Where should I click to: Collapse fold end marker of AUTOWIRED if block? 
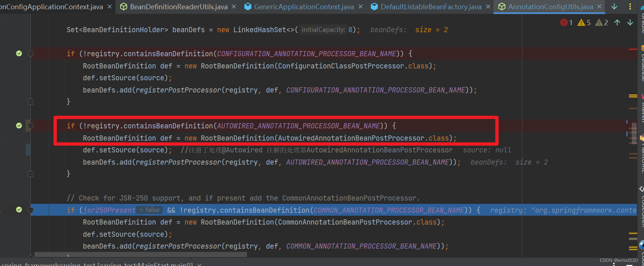pyautogui.click(x=31, y=174)
